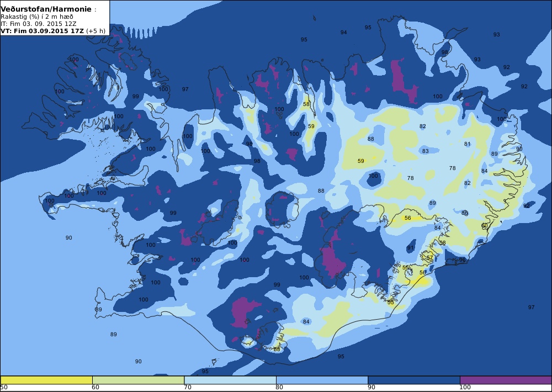
Task: Click the legend scale label 50
Action: (x=4, y=388)
